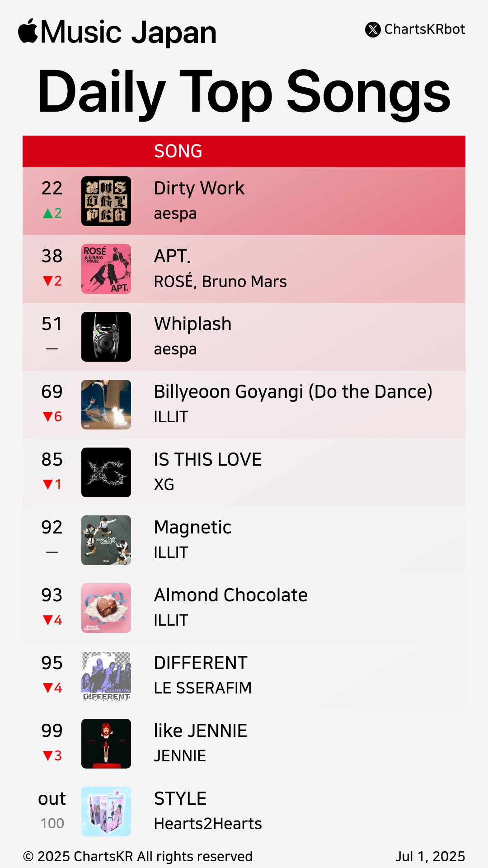Click the Jul 1, 2025 date label
Screen dimensions: 488x868
430,857
